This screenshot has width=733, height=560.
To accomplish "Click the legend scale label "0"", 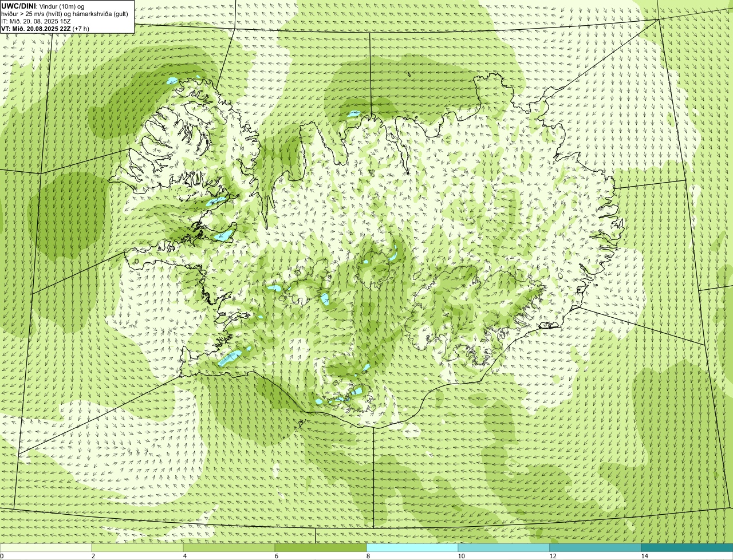I will tap(2, 556).
